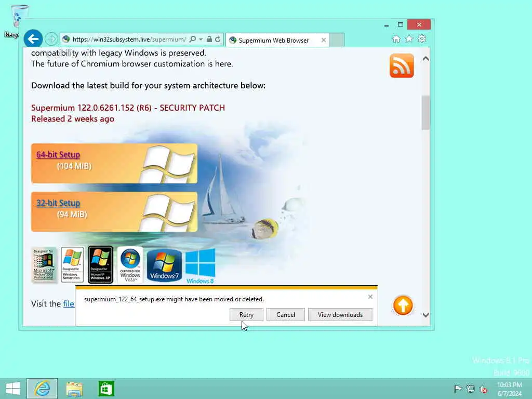Click Retry in download notification
Image resolution: width=532 pixels, height=399 pixels.
246,314
